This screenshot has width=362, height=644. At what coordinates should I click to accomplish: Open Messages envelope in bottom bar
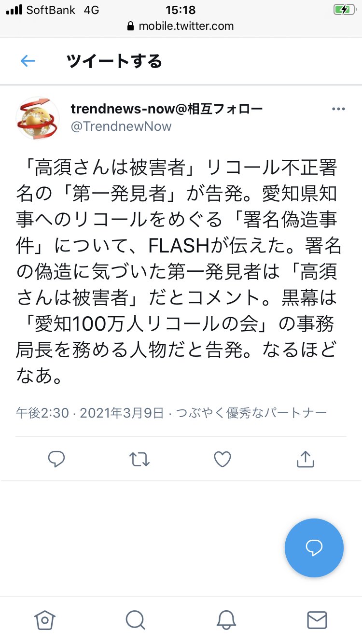317,620
